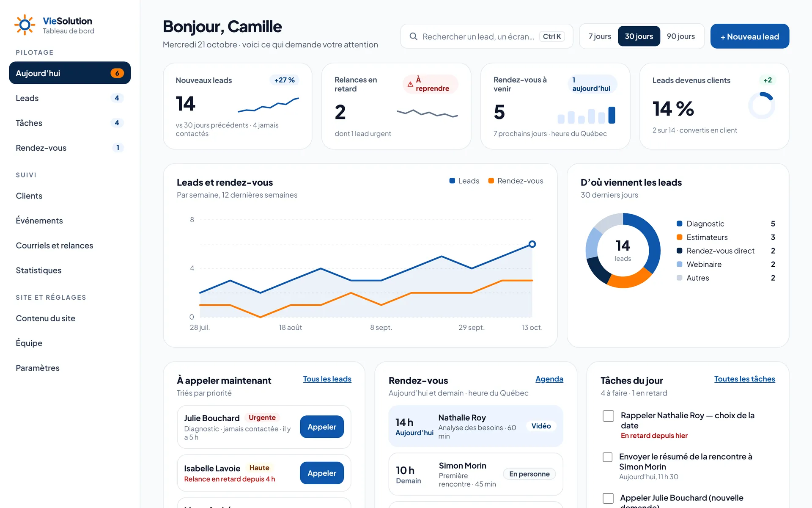
Task: Click the Estimateurs legend swatch
Action: 679,237
